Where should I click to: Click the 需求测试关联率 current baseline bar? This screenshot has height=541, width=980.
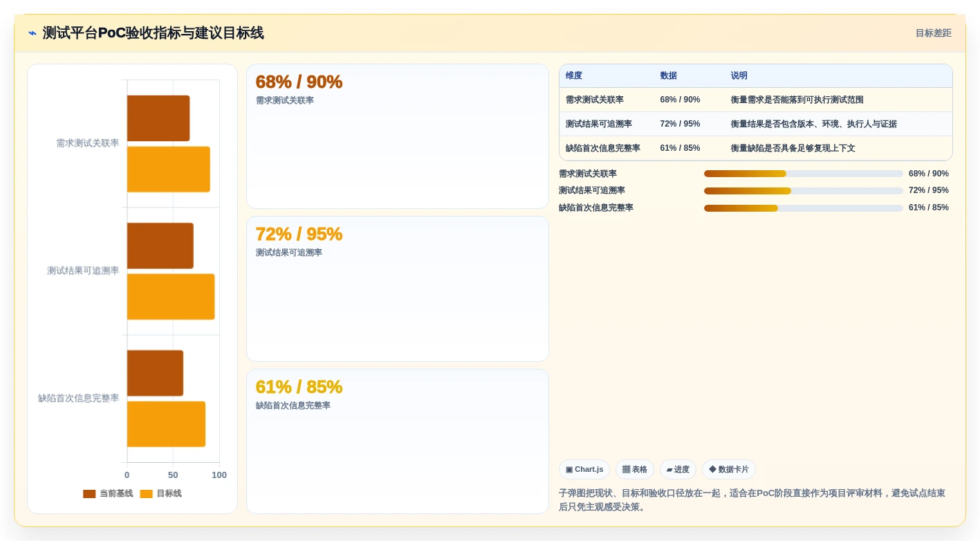click(x=158, y=118)
